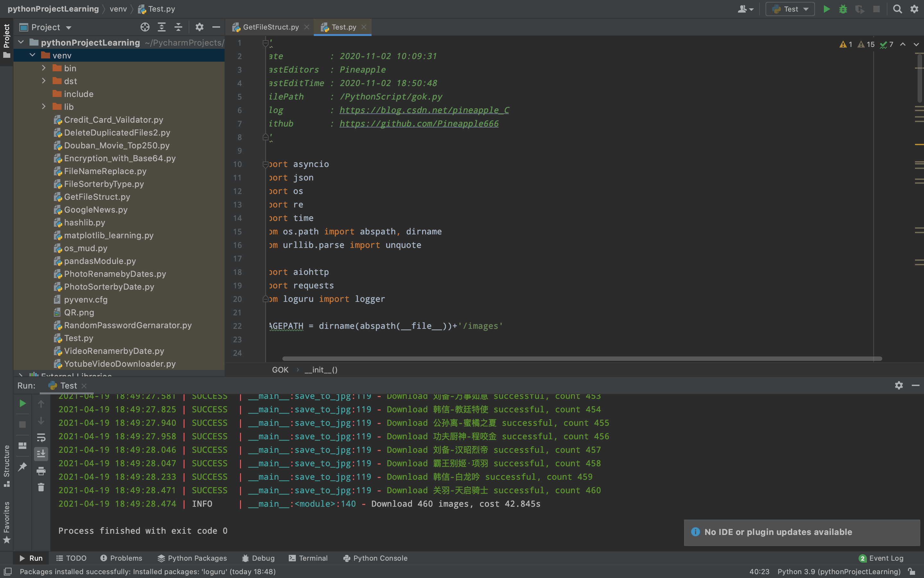Open the blog.csdn.net link in the docstring

[x=424, y=110]
